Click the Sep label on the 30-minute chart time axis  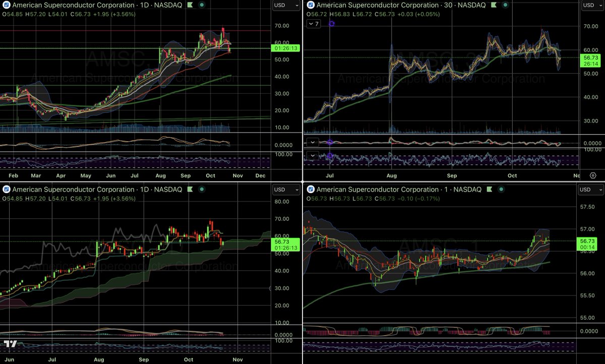tap(452, 175)
